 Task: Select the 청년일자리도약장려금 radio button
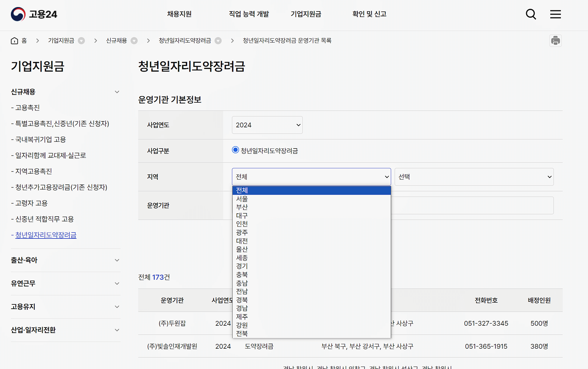click(x=235, y=150)
